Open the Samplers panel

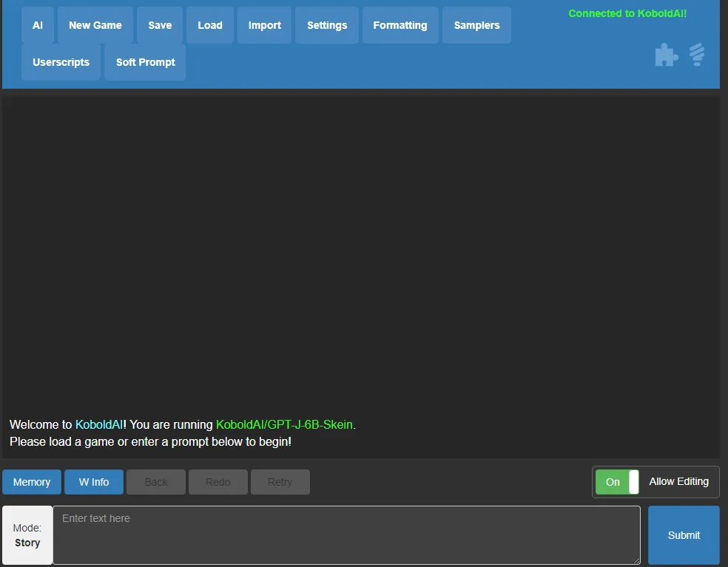tap(476, 25)
